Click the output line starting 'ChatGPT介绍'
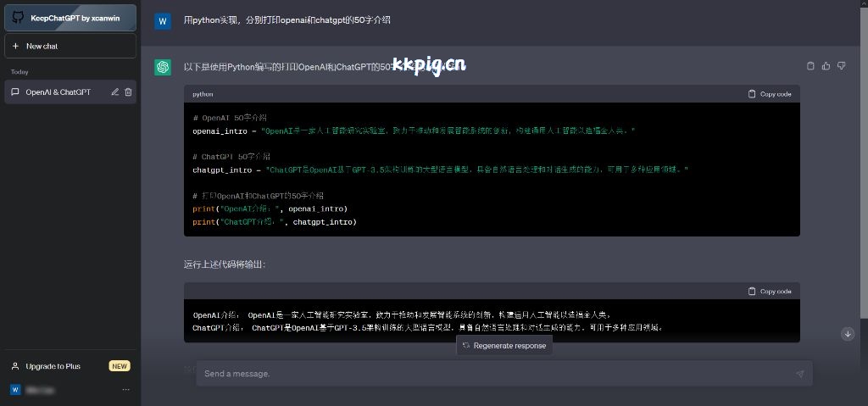 tap(427, 328)
